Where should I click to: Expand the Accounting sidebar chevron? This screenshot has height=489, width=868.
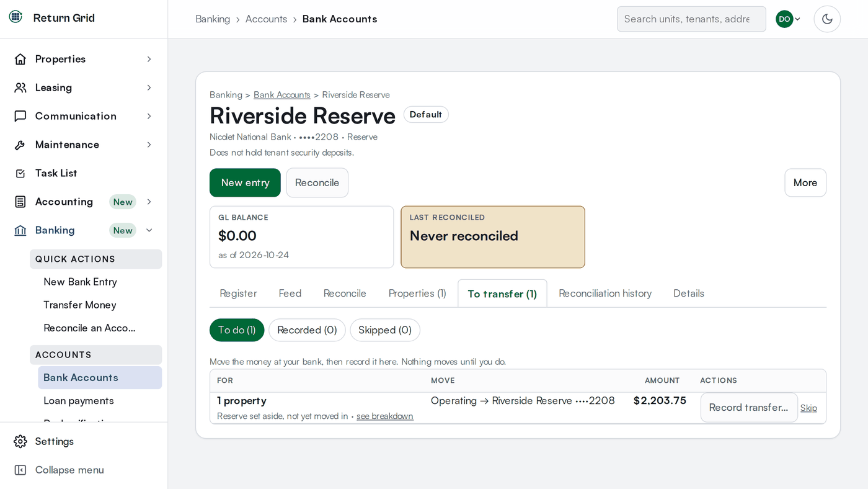click(149, 202)
